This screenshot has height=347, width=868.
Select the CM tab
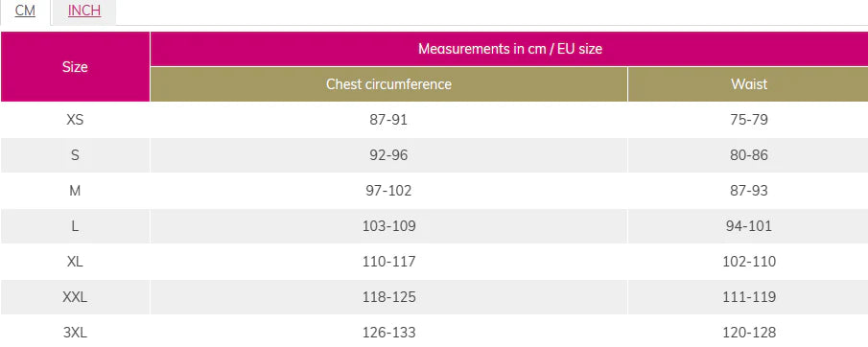pyautogui.click(x=25, y=12)
